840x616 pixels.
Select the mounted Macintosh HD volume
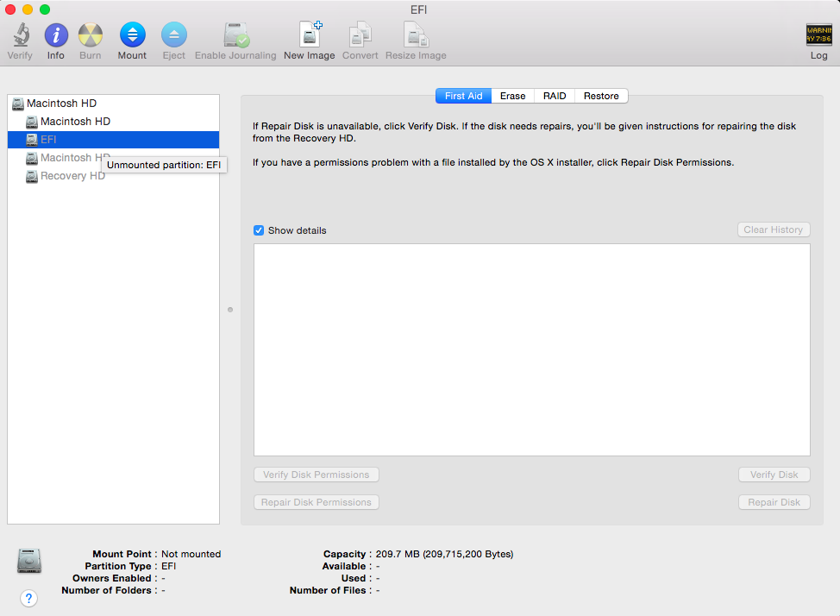114,121
